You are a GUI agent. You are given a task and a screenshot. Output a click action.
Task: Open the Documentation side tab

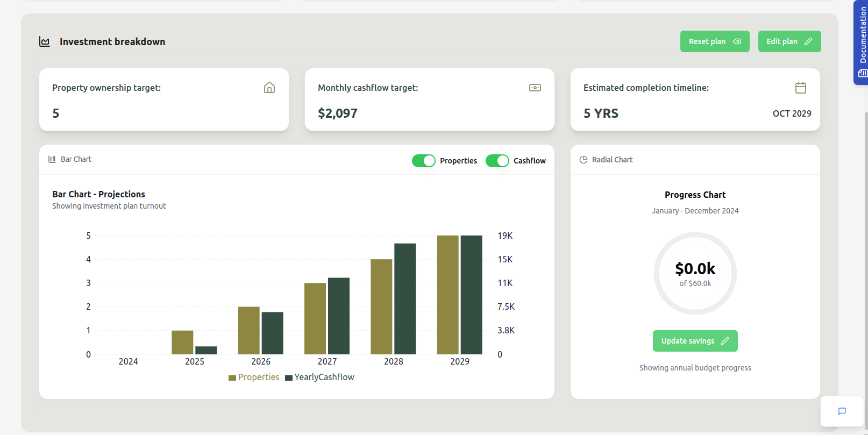862,42
